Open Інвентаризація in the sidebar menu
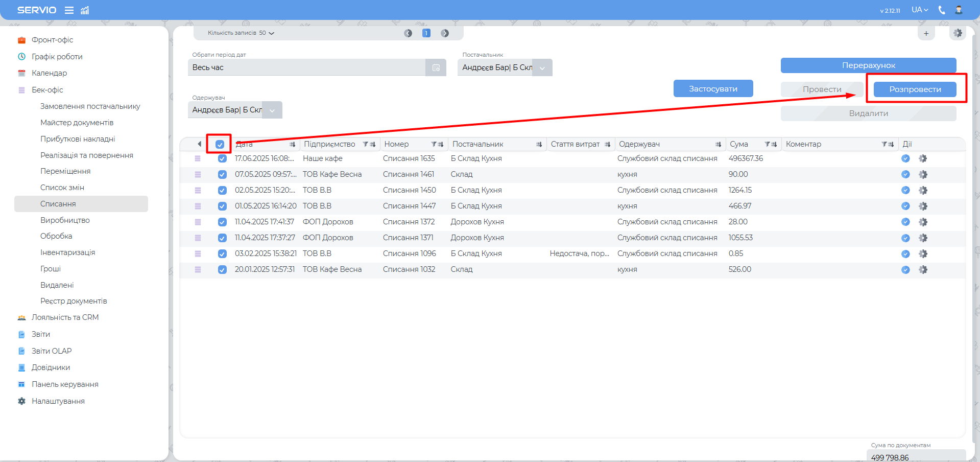The image size is (980, 462). (x=67, y=252)
